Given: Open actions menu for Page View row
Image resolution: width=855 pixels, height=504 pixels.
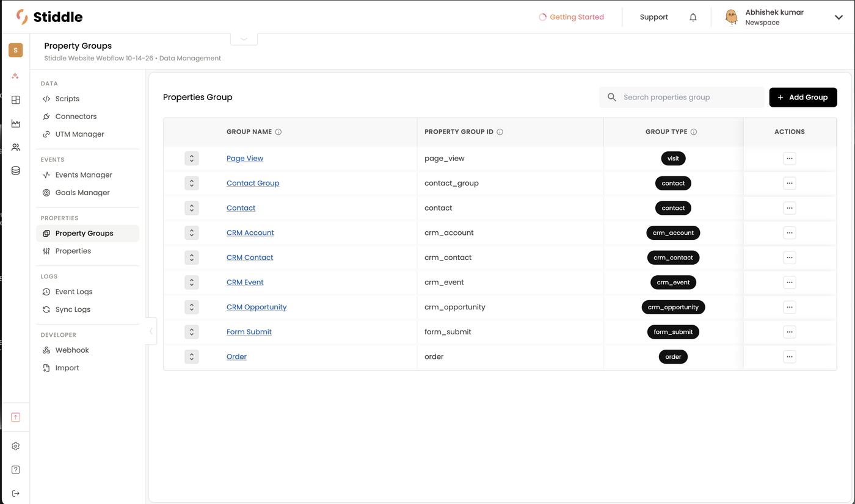Looking at the screenshot, I should pos(790,159).
